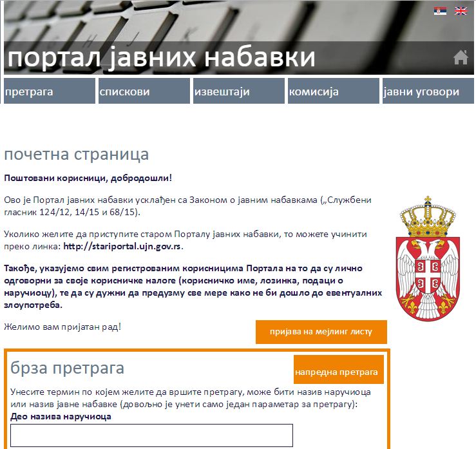The width and height of the screenshot is (476, 449).
Task: Open напредна претрага button
Action: (339, 370)
